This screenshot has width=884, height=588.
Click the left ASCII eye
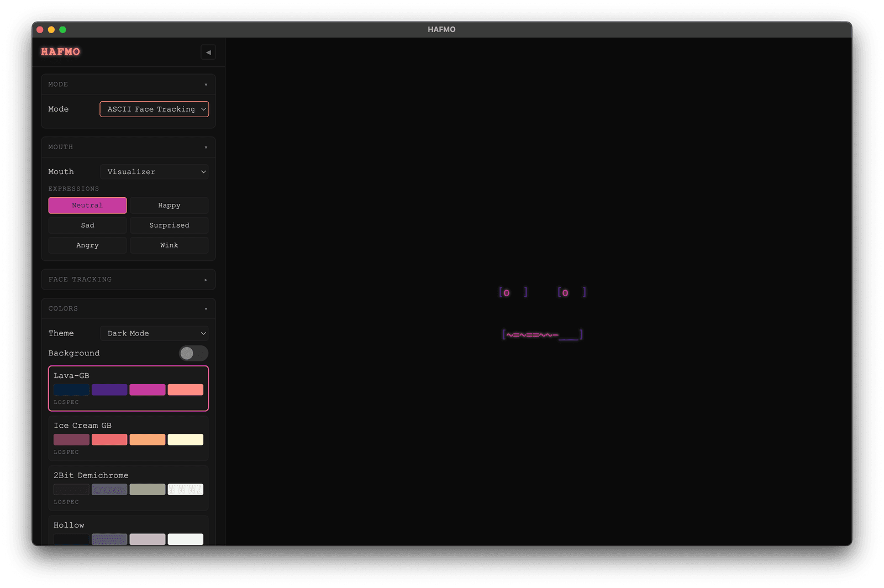513,292
